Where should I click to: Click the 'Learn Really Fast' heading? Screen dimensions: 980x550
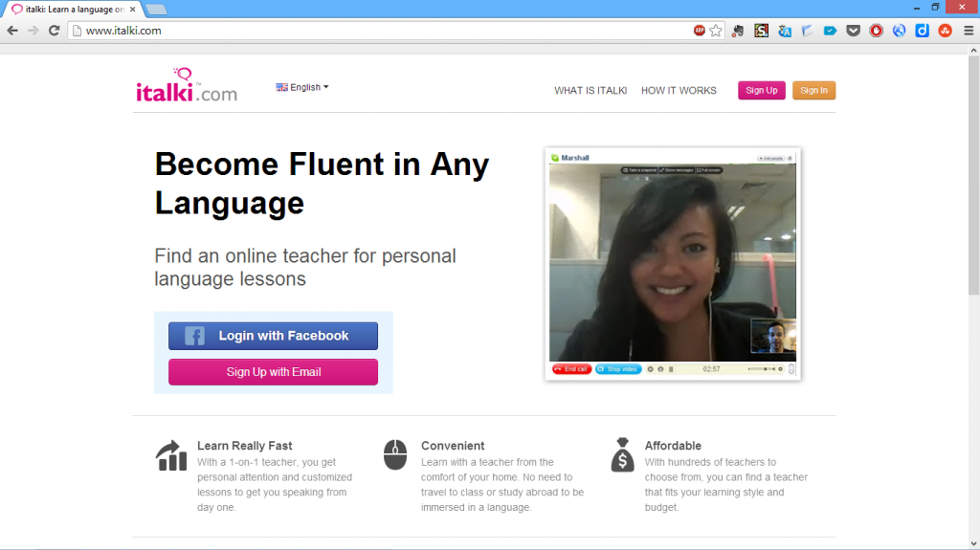tap(244, 446)
